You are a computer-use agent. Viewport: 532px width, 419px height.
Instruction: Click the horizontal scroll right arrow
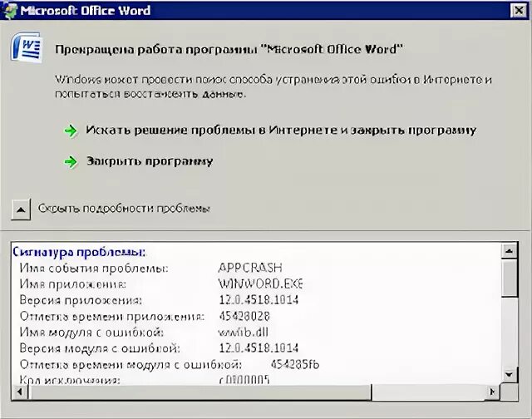pos(493,392)
